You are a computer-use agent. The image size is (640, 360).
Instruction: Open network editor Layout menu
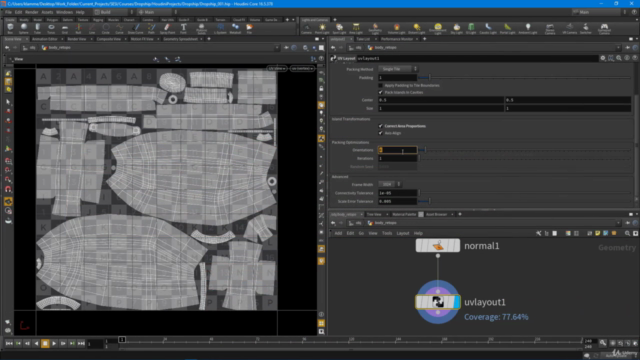403,233
